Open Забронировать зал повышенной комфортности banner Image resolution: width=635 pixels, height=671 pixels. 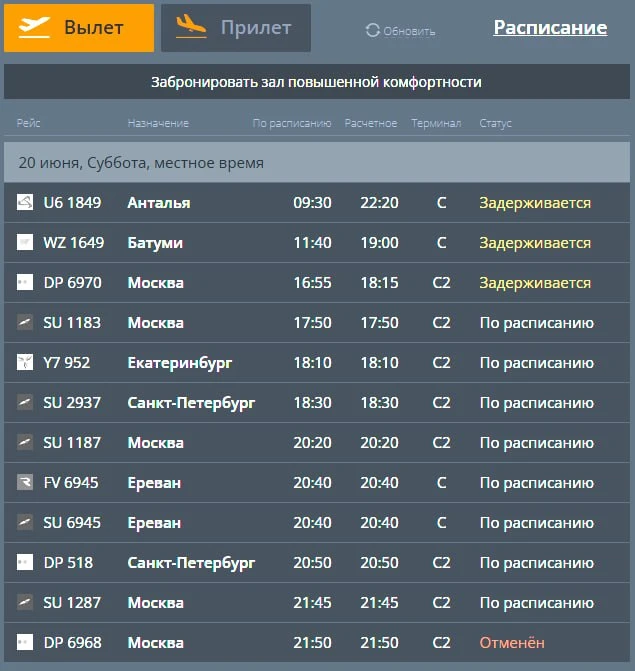317,82
